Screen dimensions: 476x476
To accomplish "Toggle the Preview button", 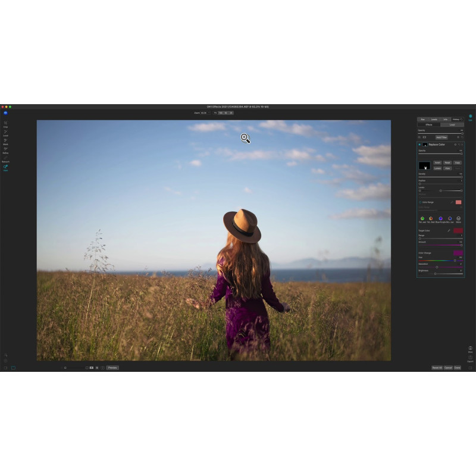I will pyautogui.click(x=112, y=368).
